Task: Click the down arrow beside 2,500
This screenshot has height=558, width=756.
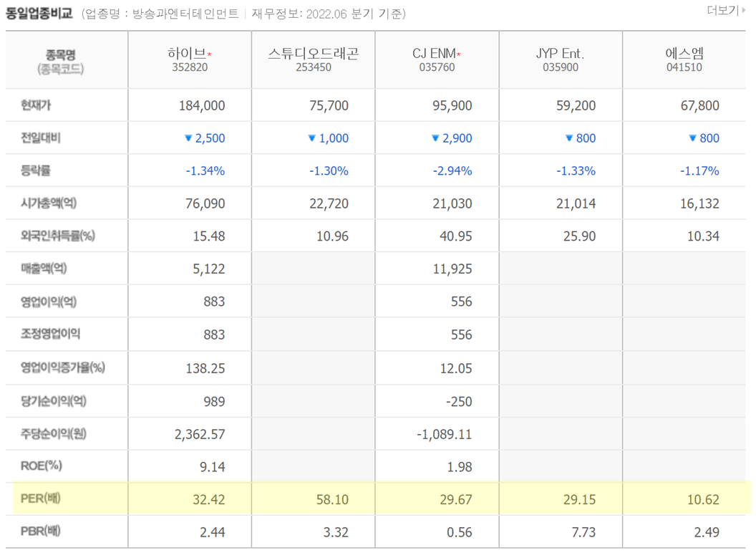Action: point(188,138)
